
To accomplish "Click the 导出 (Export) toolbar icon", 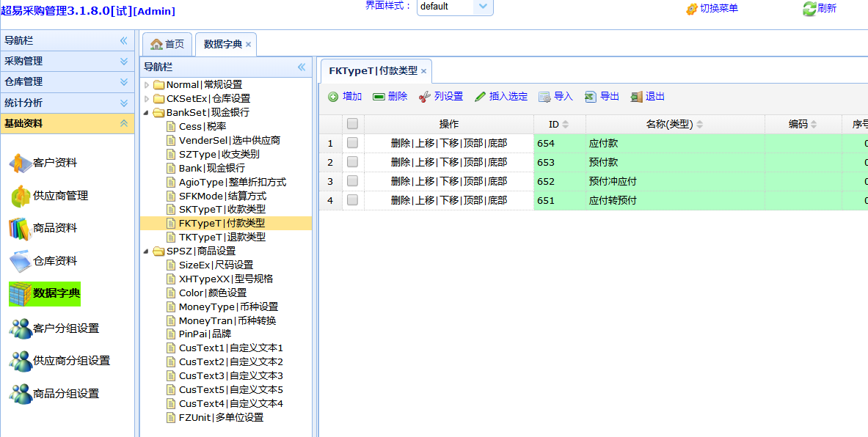I will (590, 97).
